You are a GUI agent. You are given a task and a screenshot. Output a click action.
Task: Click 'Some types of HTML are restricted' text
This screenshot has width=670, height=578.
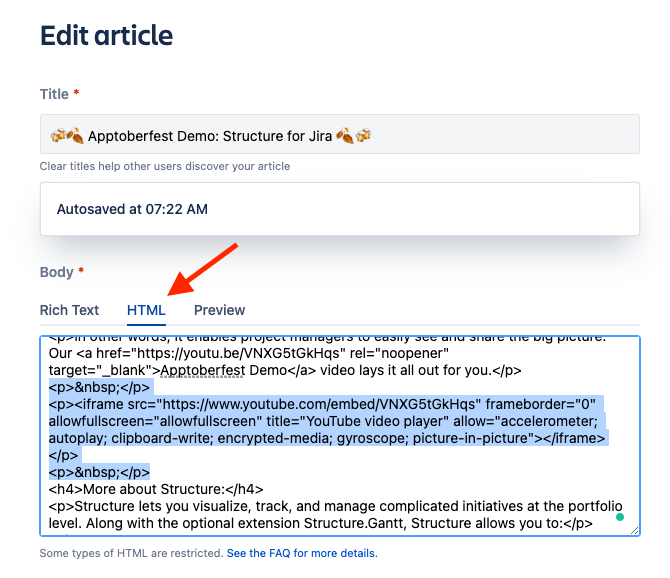(132, 553)
